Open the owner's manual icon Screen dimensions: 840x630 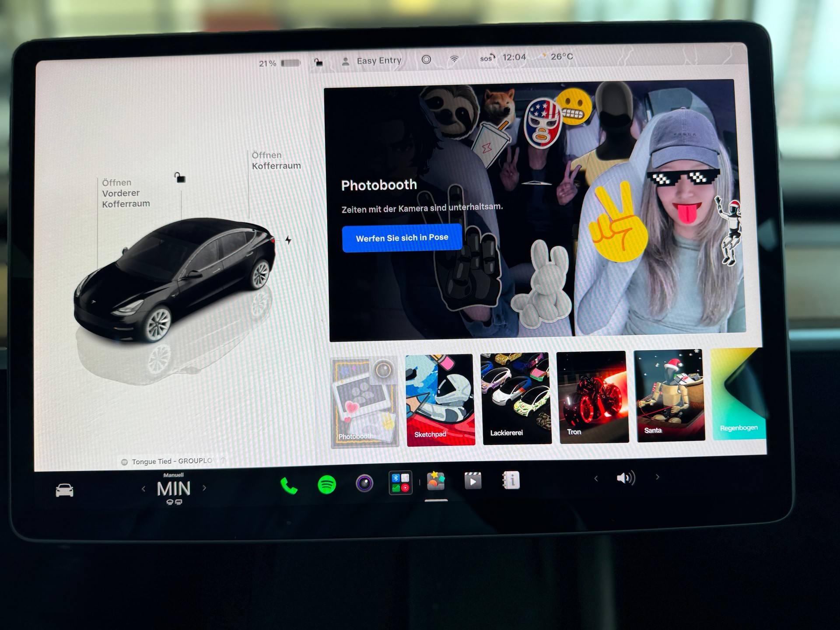[x=511, y=480]
